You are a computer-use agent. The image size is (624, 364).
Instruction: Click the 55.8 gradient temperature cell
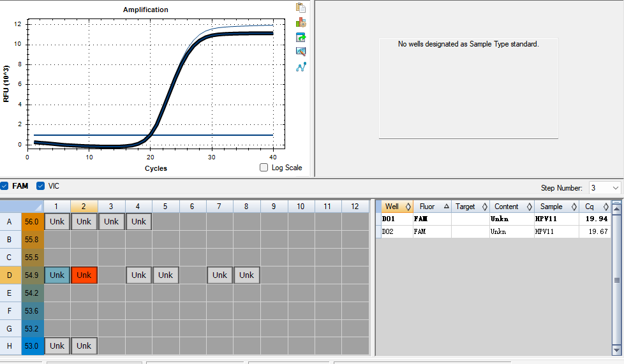33,240
